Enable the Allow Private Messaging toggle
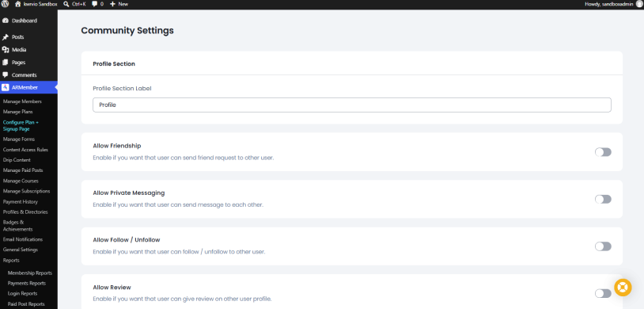 click(x=603, y=199)
